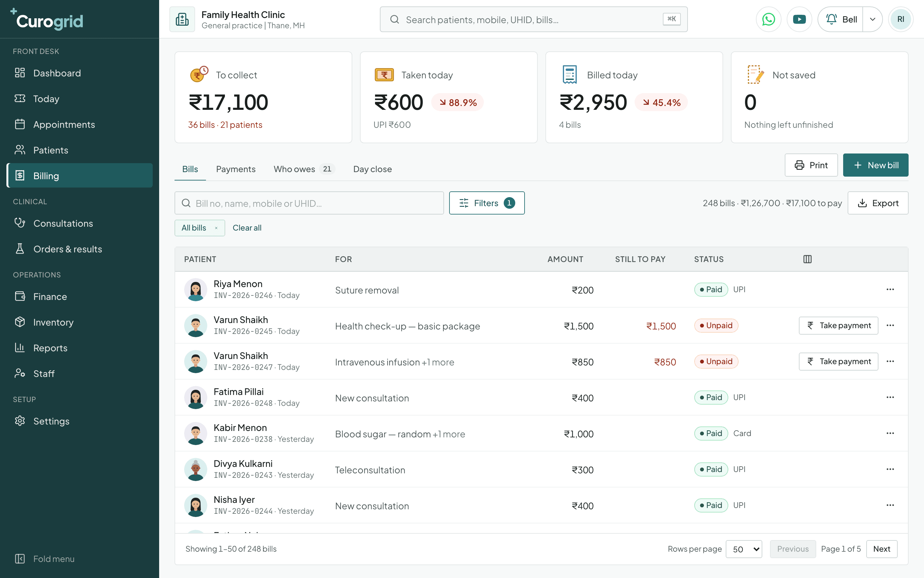Open WhatsApp from the top bar
The image size is (924, 578).
tap(768, 19)
